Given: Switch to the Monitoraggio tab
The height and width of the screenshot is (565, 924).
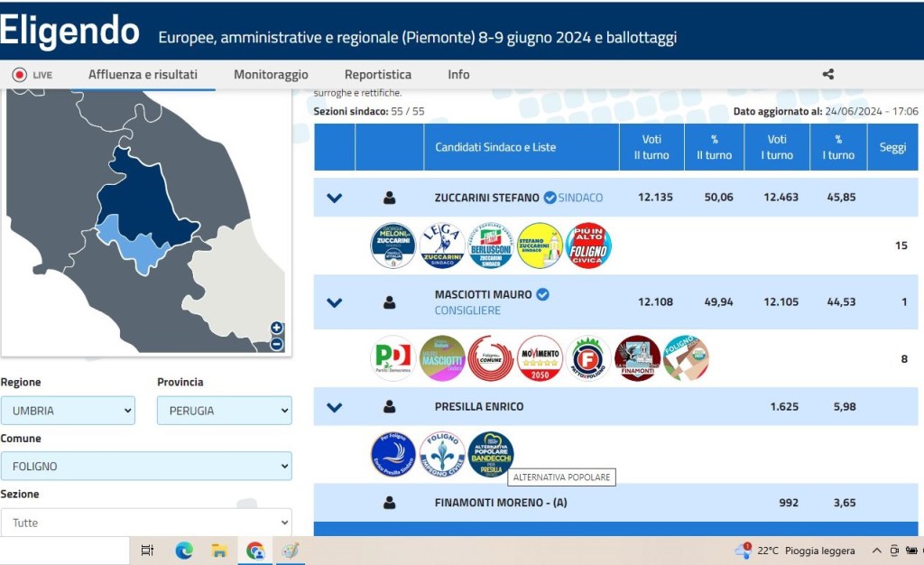Looking at the screenshot, I should pyautogui.click(x=271, y=75).
